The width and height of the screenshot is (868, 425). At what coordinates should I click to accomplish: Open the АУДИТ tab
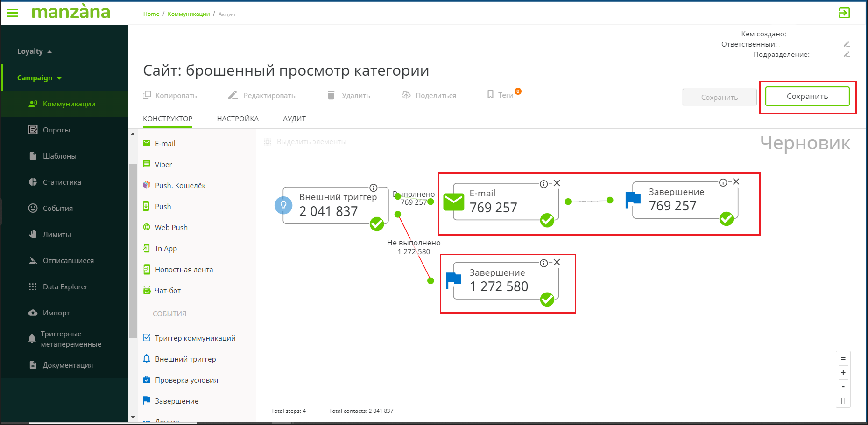pos(294,119)
